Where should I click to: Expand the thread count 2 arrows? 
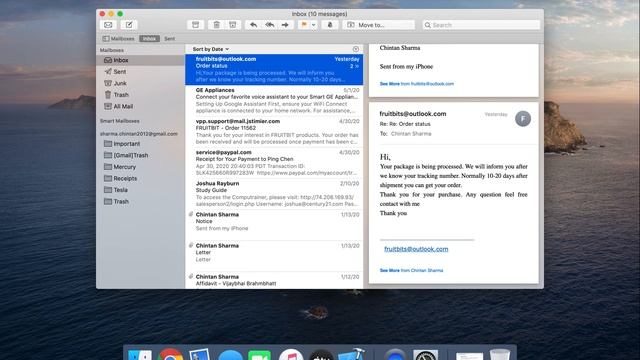click(x=354, y=66)
